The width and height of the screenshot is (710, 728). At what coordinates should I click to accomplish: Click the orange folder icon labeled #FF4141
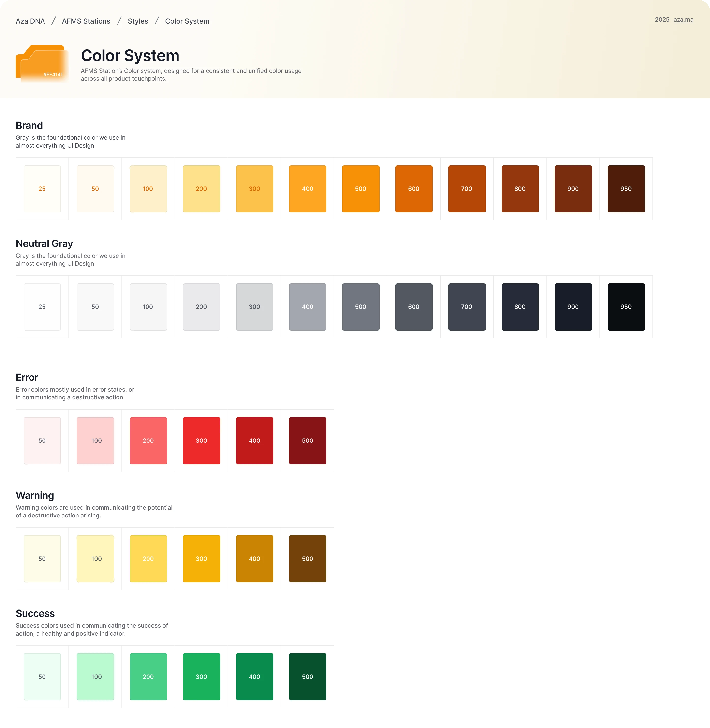(42, 63)
